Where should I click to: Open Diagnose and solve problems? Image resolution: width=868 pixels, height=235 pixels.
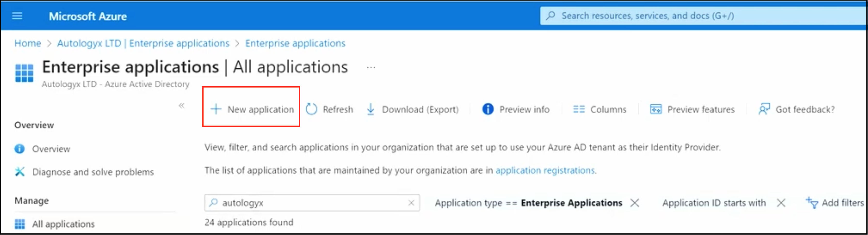[93, 172]
